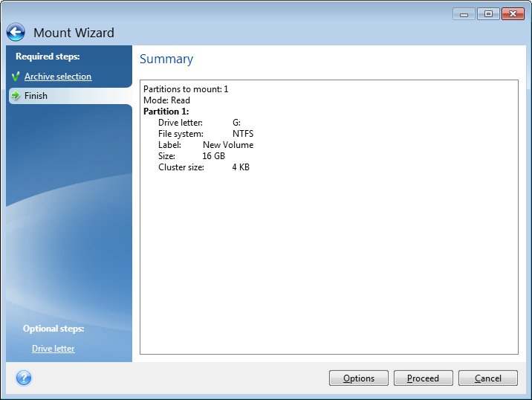Select the 'Partitions to mount: 1' line
Image resolution: width=532 pixels, height=400 pixels.
point(186,89)
